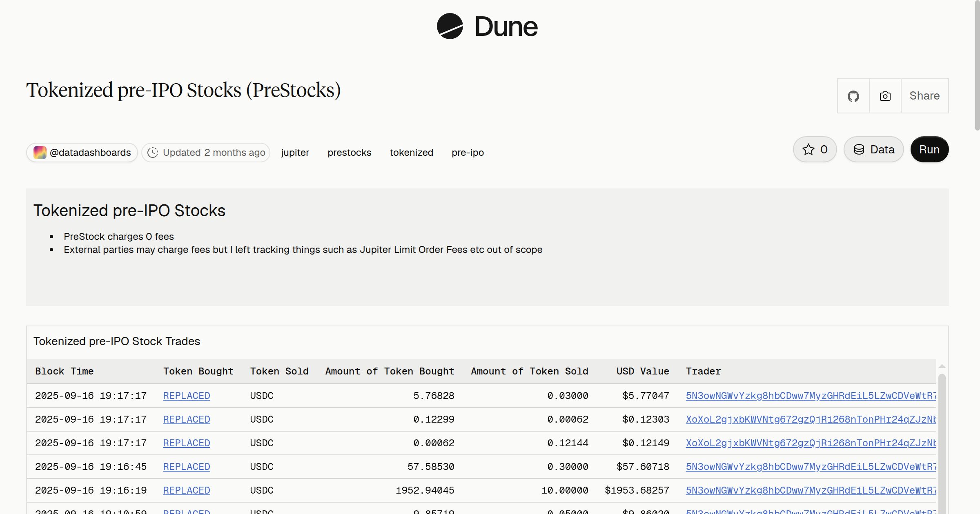Select the tokenized tag
Screen dimensions: 980x514
[x=411, y=153]
